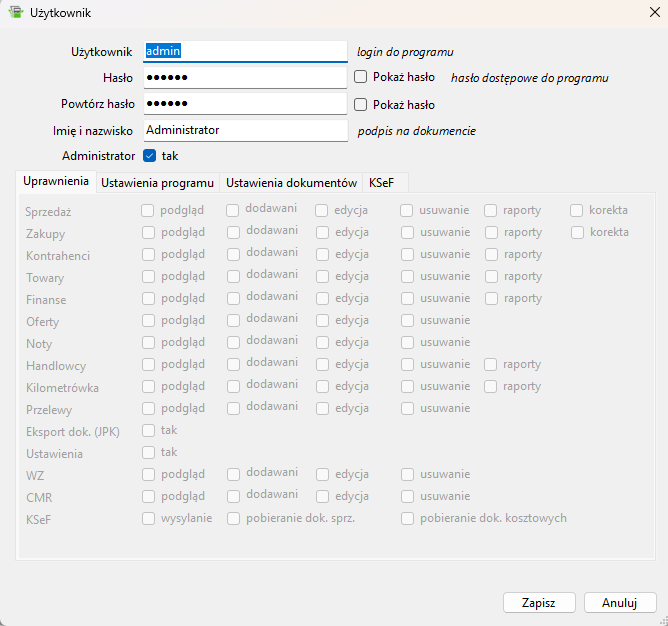Viewport: 668px width, 626px height.
Task: Uncheck the Administrator tak checkbox
Action: 150,156
